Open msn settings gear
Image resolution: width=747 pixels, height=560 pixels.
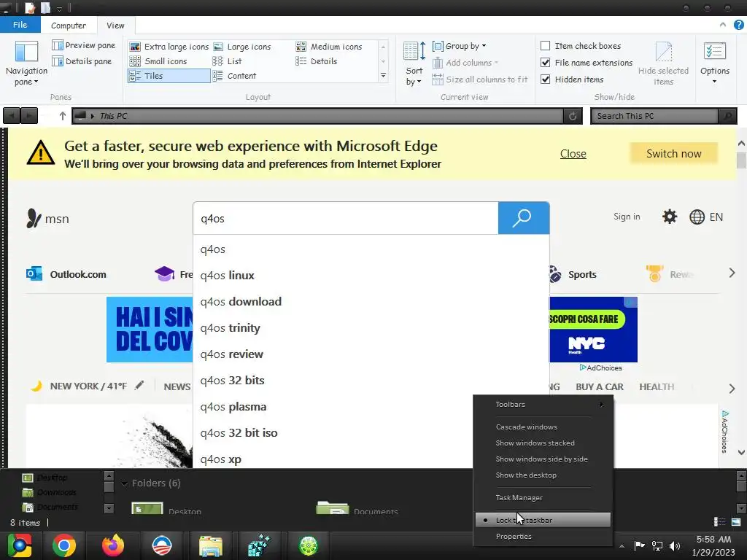click(670, 217)
